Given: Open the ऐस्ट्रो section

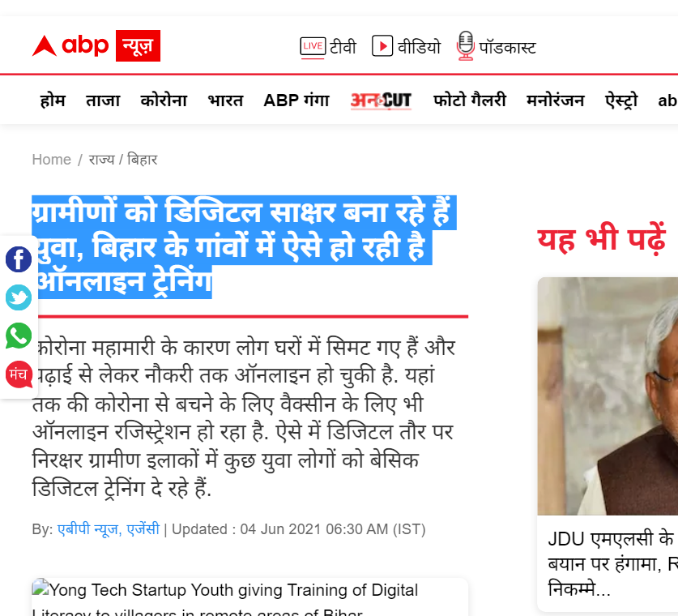Looking at the screenshot, I should [x=620, y=100].
